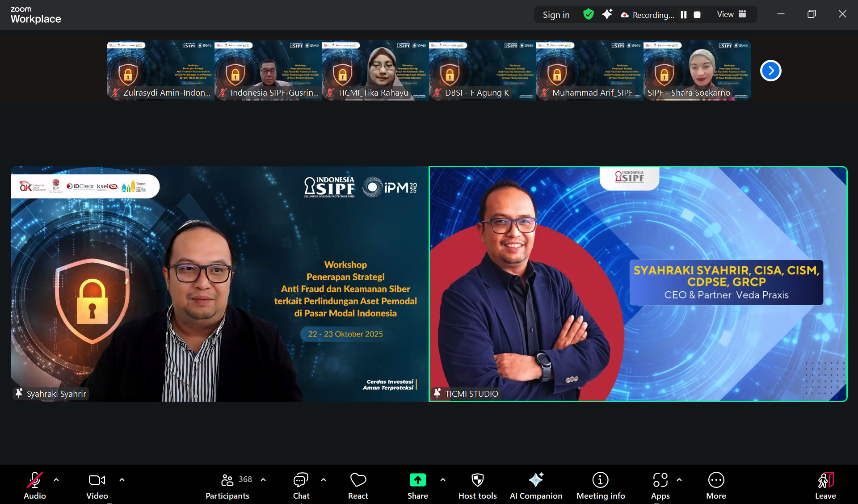Click Leave meeting button
This screenshot has width=858, height=504.
825,485
